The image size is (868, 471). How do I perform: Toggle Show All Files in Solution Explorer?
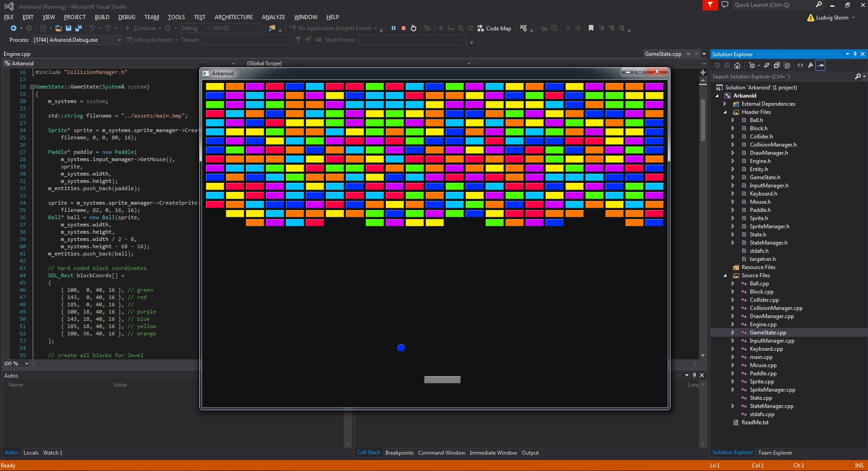[x=787, y=65]
